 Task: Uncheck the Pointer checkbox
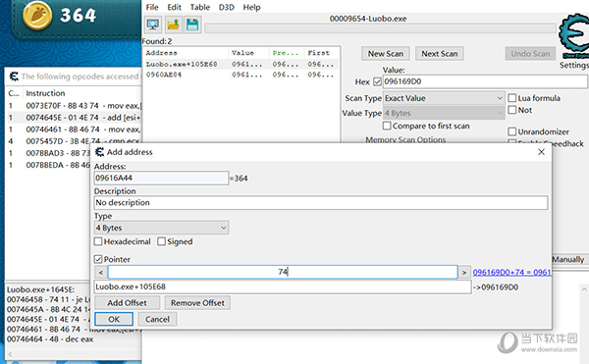click(98, 259)
